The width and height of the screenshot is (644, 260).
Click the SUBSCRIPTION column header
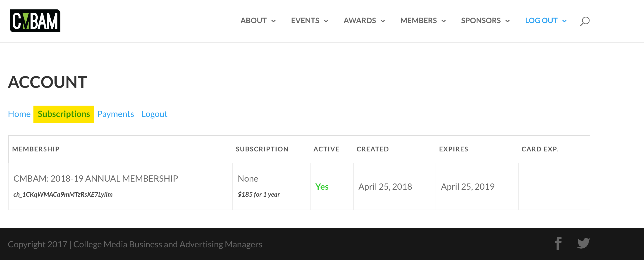coord(262,149)
